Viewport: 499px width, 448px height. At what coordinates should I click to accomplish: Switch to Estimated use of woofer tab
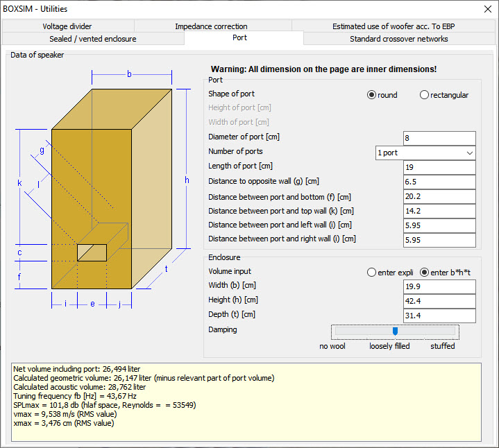(393, 26)
